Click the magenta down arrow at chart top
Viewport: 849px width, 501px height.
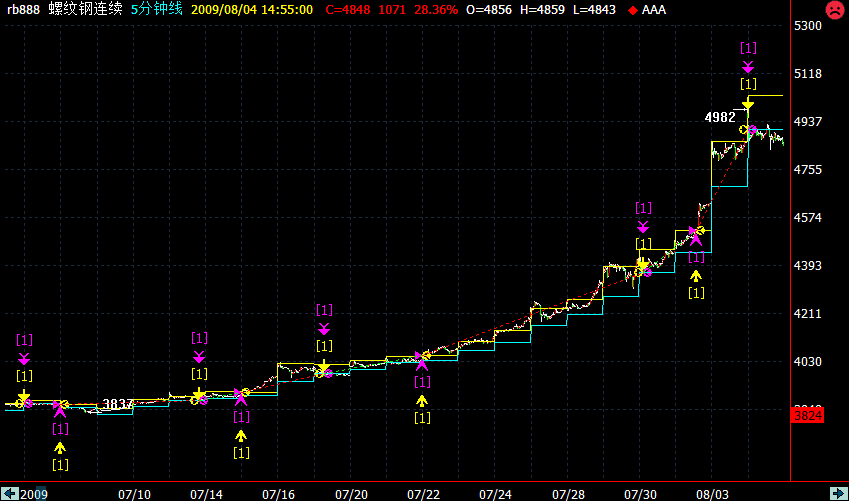[x=748, y=66]
